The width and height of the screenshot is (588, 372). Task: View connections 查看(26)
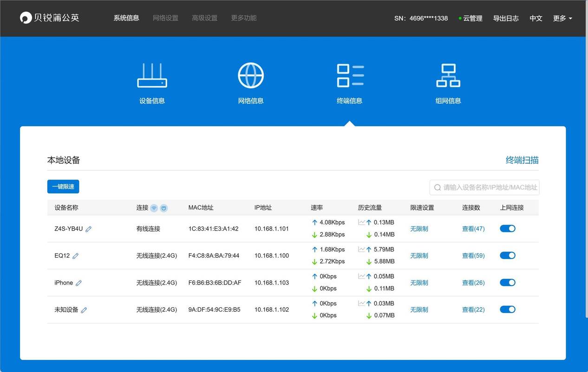pyautogui.click(x=473, y=283)
